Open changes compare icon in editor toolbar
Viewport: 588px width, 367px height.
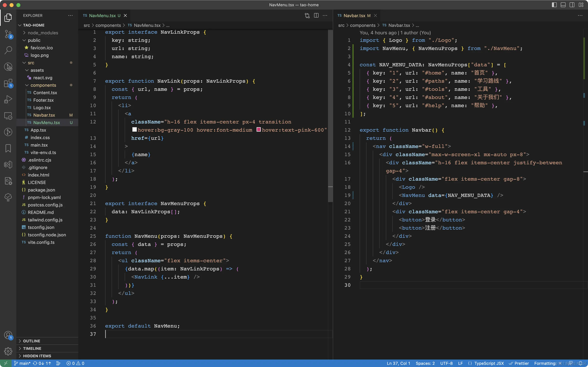pyautogui.click(x=307, y=16)
